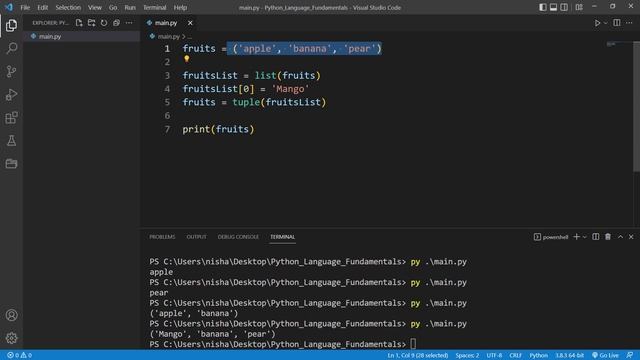Viewport: 640px width, 360px height.
Task: Close the terminal panel
Action: (631, 237)
